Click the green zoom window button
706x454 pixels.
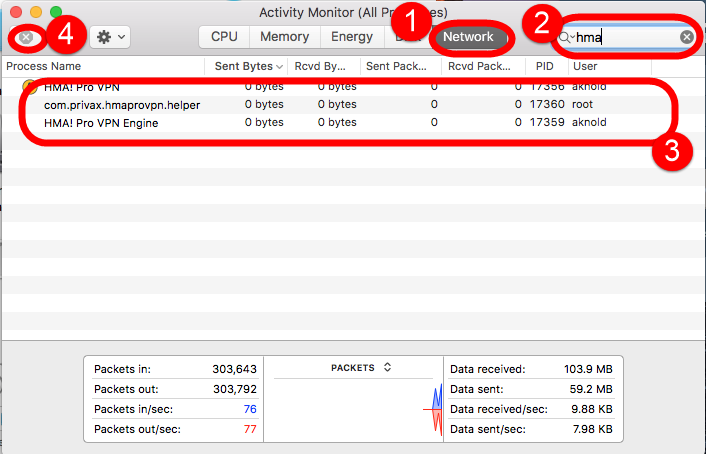(x=56, y=11)
